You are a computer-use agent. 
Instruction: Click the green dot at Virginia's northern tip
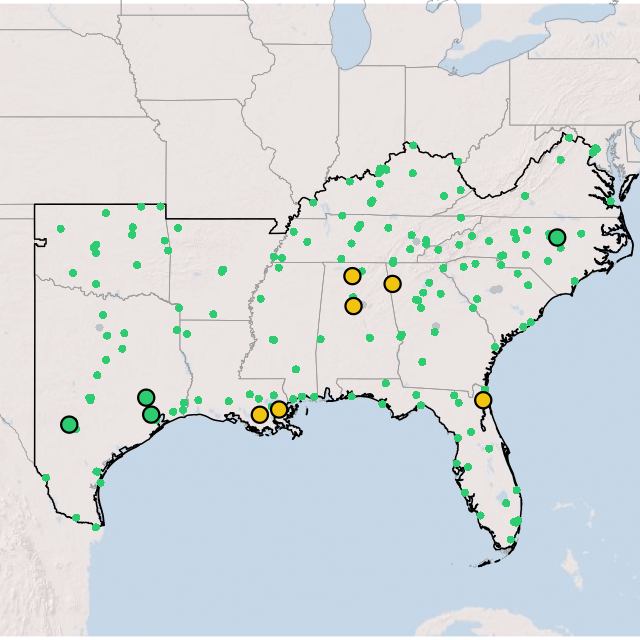point(569,138)
